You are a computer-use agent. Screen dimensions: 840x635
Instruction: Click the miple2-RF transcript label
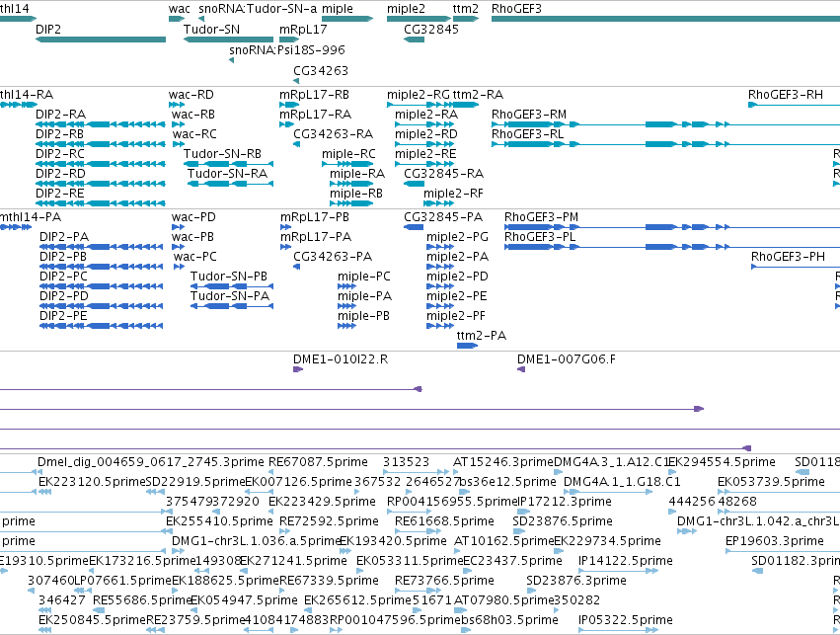point(453,193)
